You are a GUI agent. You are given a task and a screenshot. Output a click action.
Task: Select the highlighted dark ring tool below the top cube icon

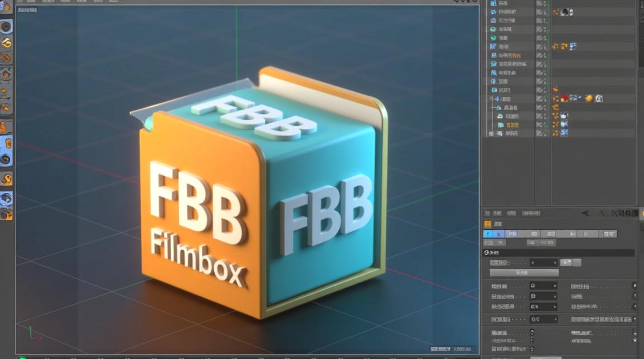click(x=6, y=27)
